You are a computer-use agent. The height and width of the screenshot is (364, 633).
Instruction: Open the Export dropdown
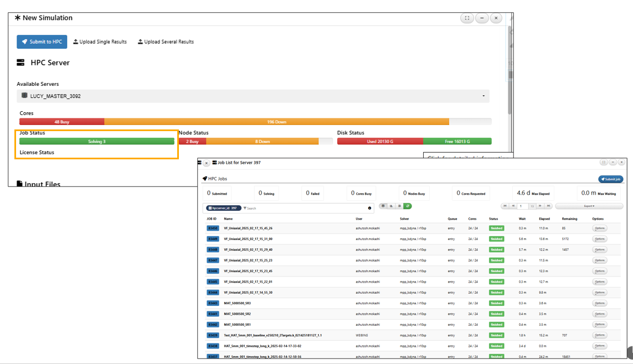[589, 206]
